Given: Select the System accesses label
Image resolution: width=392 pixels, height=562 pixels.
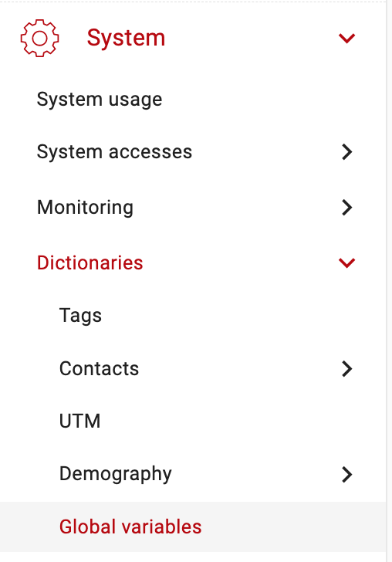Looking at the screenshot, I should coord(114,151).
